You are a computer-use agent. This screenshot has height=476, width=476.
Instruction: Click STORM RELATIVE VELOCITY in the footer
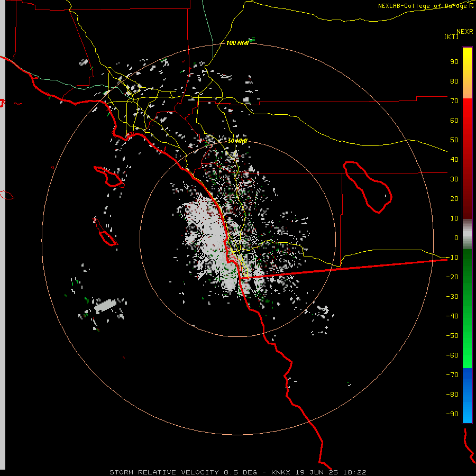(x=164, y=472)
